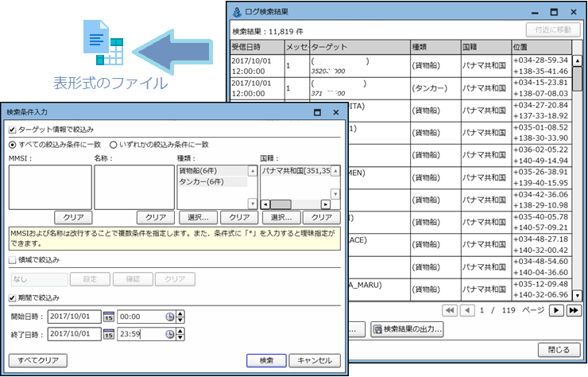
Task: Click the ログ検索結果 window title icon
Action: pyautogui.click(x=237, y=12)
